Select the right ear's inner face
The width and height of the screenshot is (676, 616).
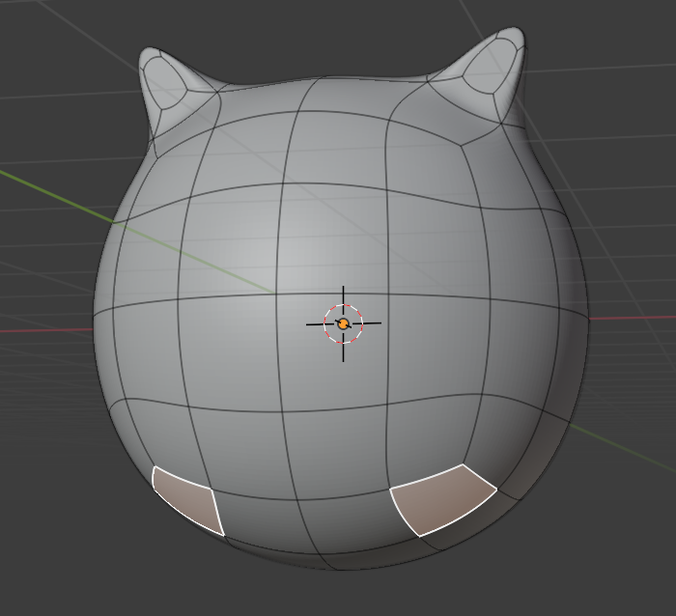492,65
